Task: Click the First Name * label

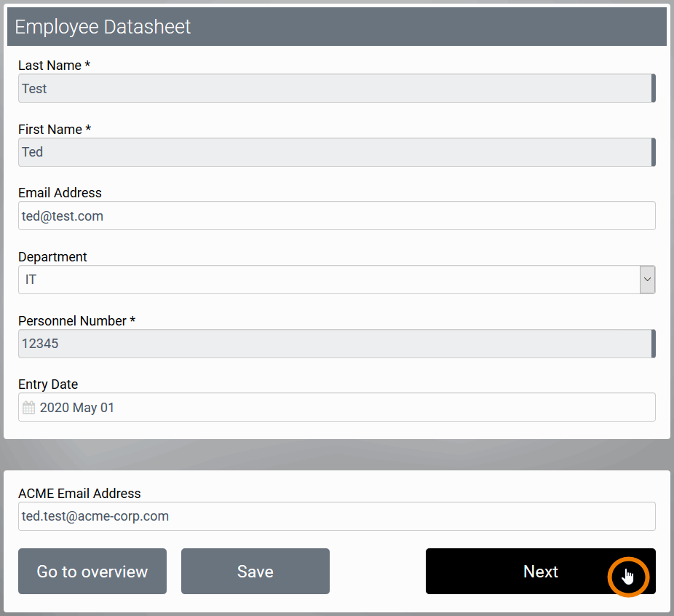Action: (55, 130)
